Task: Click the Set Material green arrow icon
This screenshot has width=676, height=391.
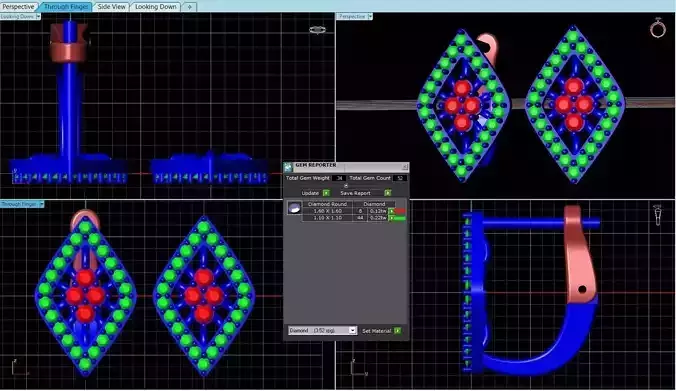Action: [397, 331]
